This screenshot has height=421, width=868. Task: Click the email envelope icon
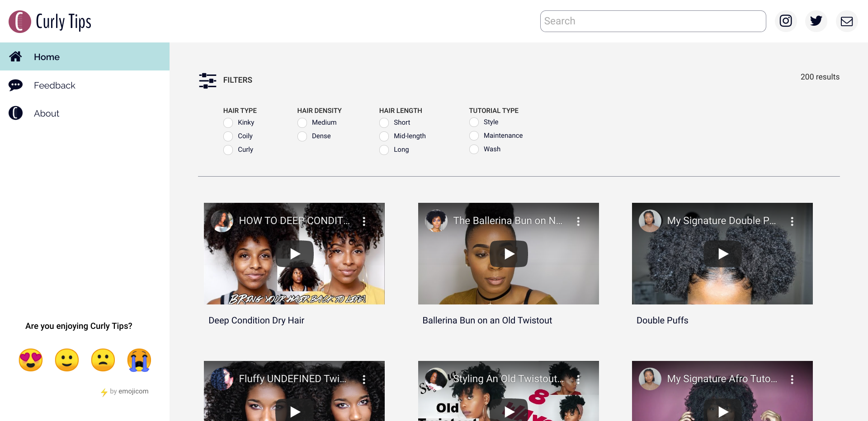coord(846,21)
